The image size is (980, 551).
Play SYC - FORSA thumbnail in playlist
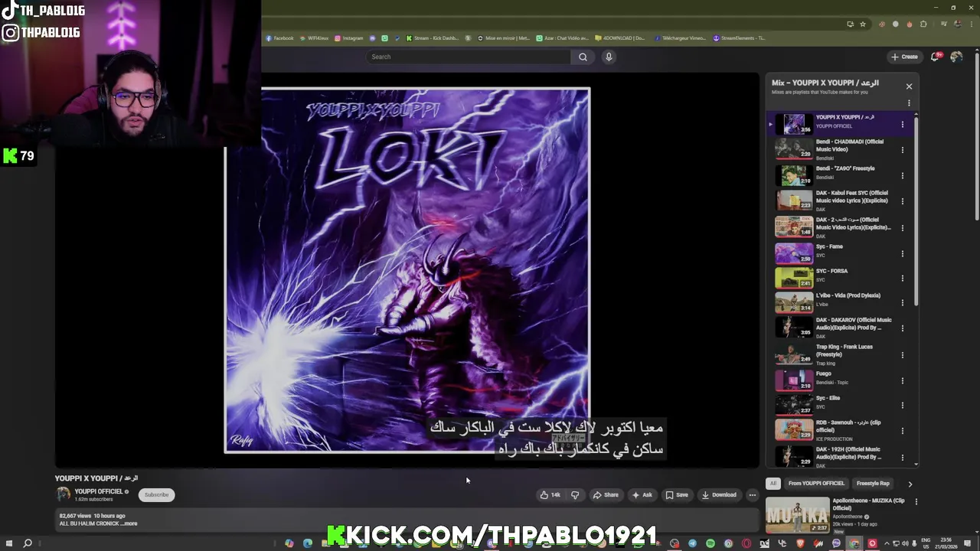pyautogui.click(x=794, y=277)
